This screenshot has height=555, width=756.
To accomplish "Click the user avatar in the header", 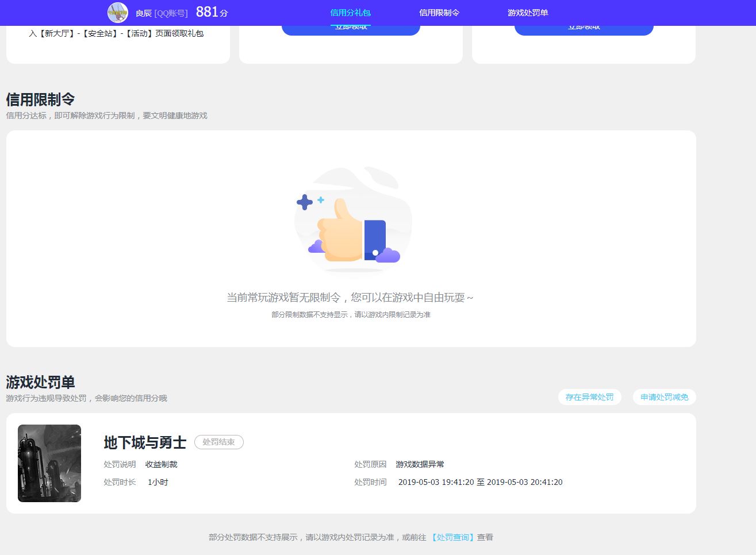I will [118, 12].
